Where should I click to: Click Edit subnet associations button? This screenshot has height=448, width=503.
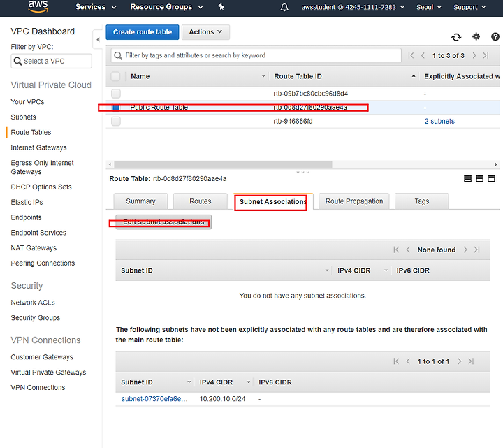pyautogui.click(x=163, y=222)
